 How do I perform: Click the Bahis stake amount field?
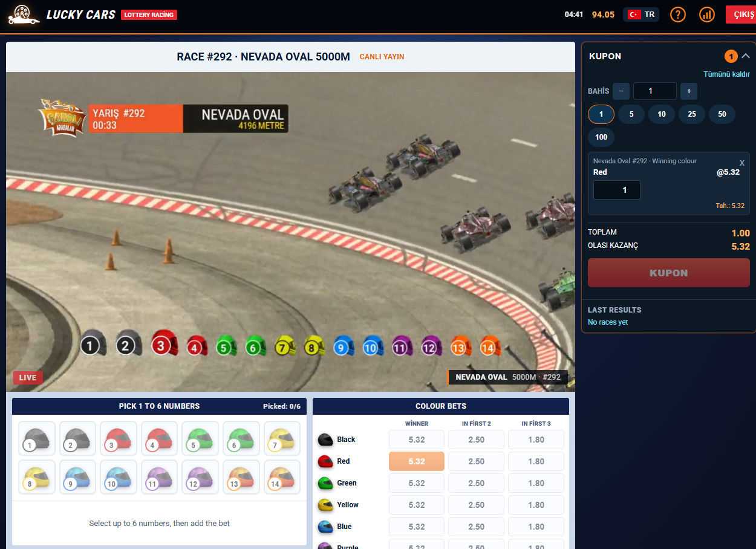point(655,91)
